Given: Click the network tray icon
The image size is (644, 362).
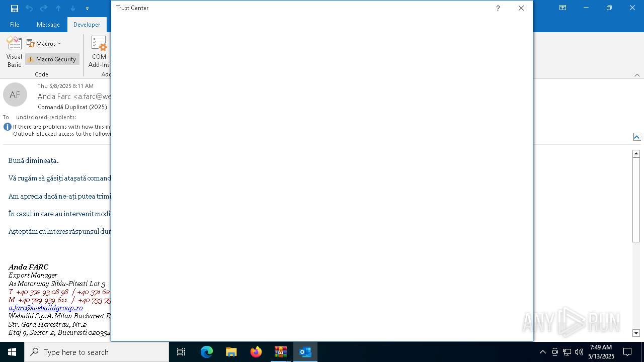Looking at the screenshot, I should point(567,352).
